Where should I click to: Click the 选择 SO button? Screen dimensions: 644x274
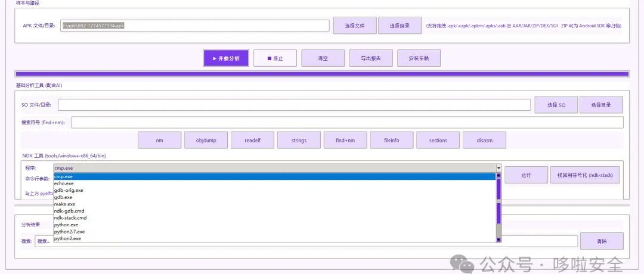pyautogui.click(x=556, y=105)
